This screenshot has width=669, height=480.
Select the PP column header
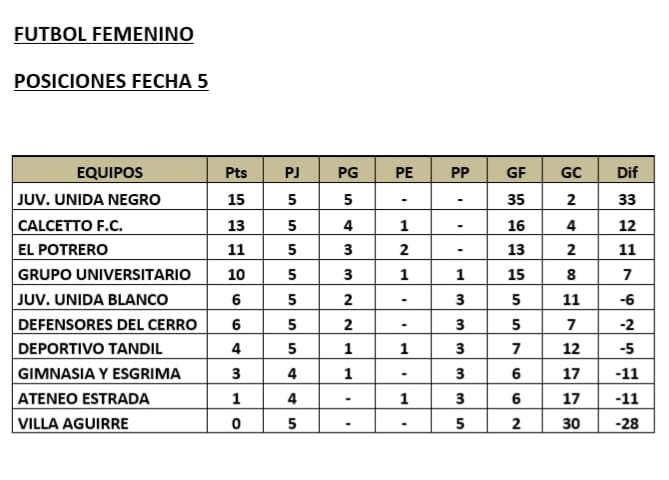460,173
